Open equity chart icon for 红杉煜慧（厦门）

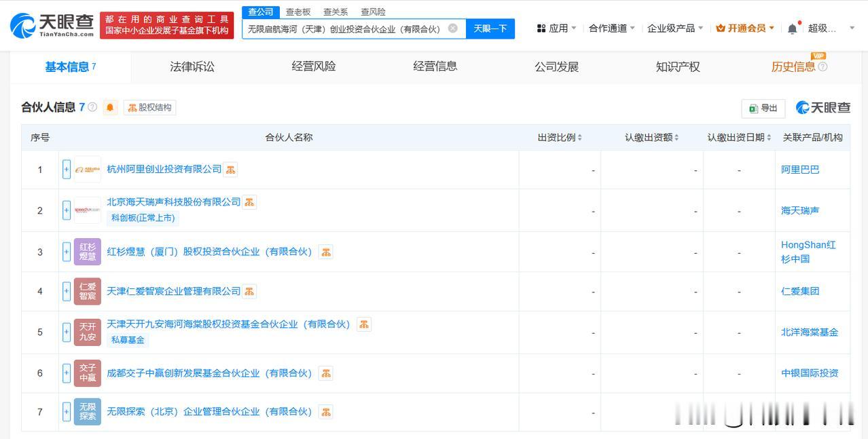[326, 252]
